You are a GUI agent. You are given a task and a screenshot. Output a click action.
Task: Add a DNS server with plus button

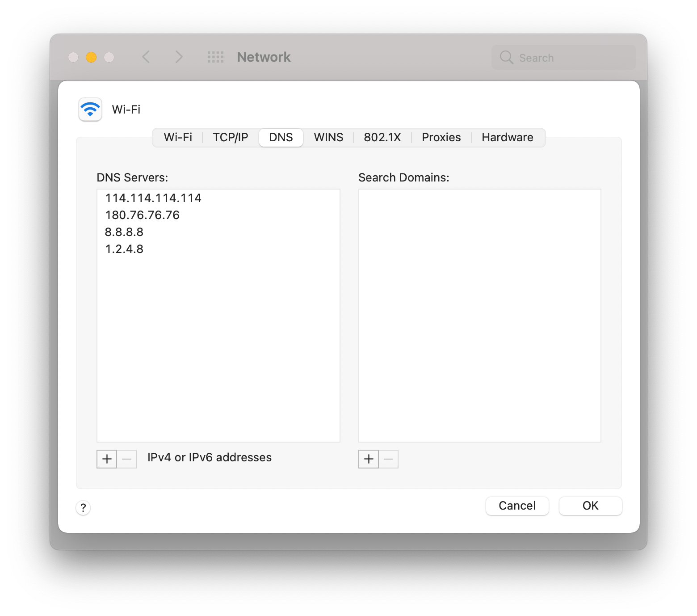(107, 459)
